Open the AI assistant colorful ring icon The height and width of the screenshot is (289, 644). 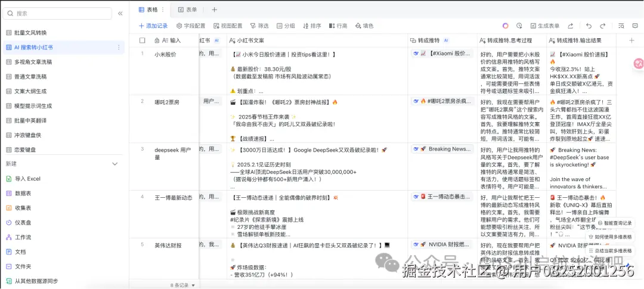506,26
